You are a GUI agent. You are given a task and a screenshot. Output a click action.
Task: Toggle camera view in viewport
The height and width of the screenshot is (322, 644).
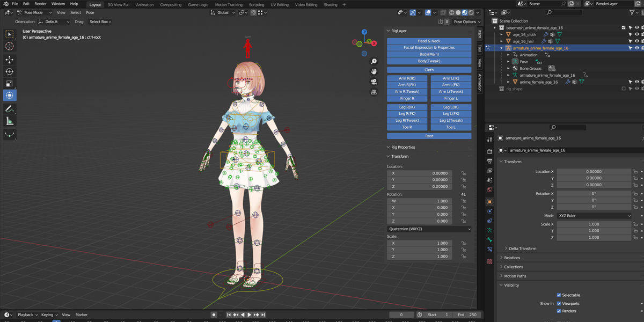(374, 82)
